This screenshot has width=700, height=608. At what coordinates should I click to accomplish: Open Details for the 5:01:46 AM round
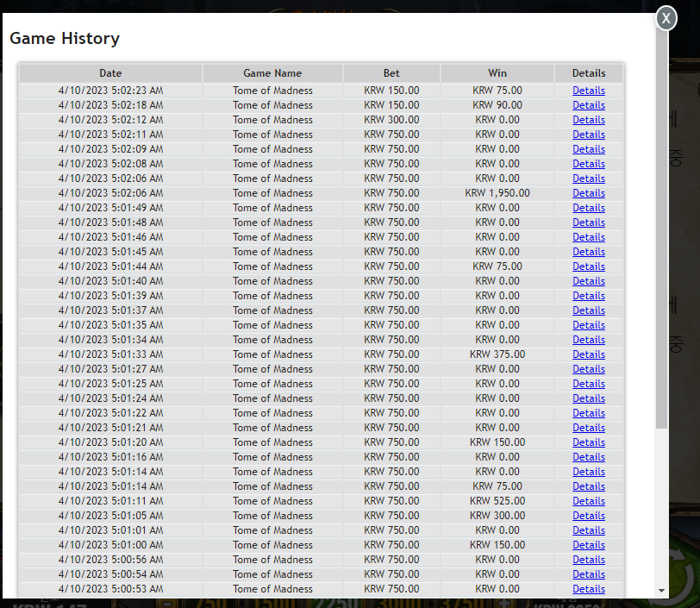pos(589,237)
